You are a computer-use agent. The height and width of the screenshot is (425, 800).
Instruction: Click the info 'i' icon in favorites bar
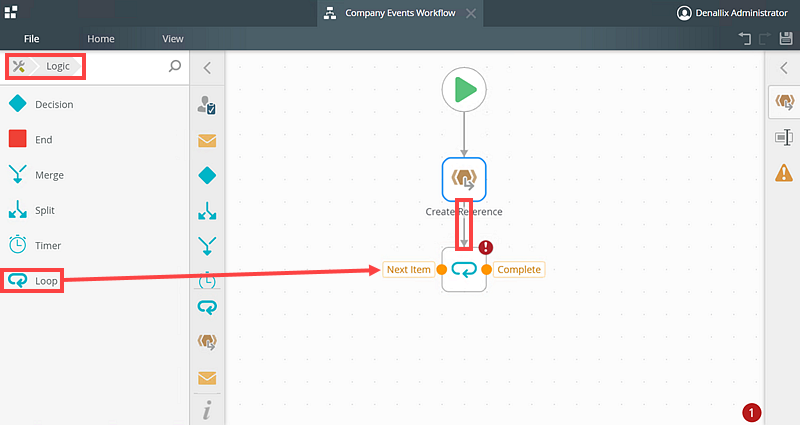(x=207, y=410)
